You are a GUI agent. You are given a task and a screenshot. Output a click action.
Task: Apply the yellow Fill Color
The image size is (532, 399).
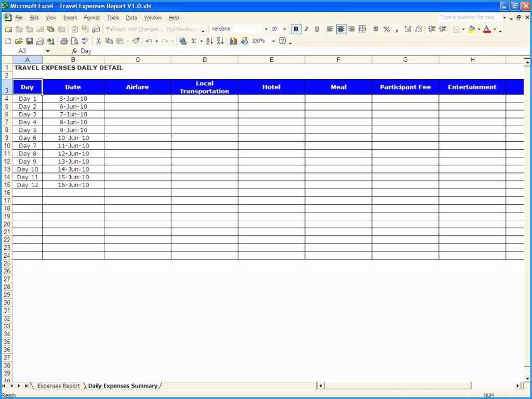click(x=472, y=29)
